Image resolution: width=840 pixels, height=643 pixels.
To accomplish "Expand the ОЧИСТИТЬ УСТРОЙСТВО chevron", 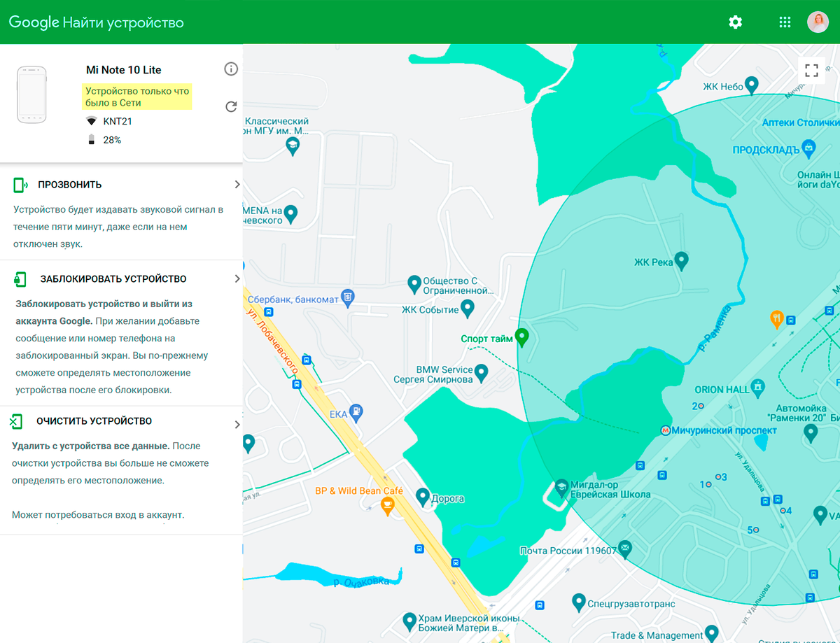I will click(237, 425).
